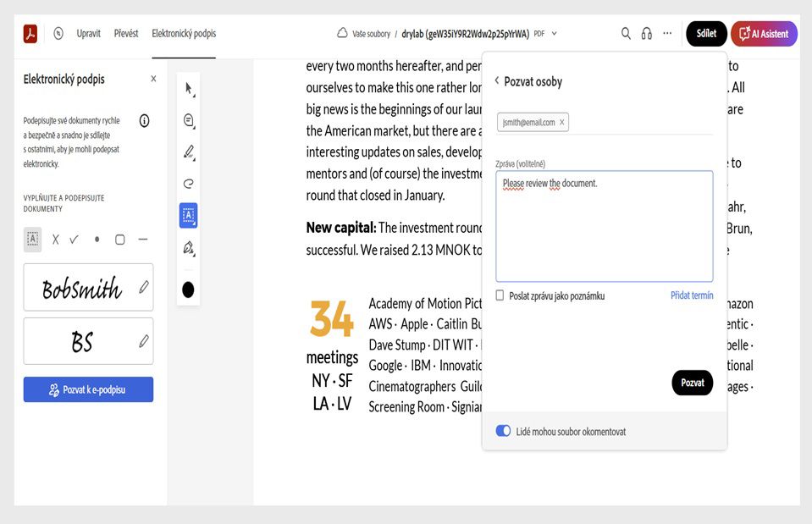Remove the jsmith@email.com recipient chip
The height and width of the screenshot is (524, 812).
click(x=561, y=122)
